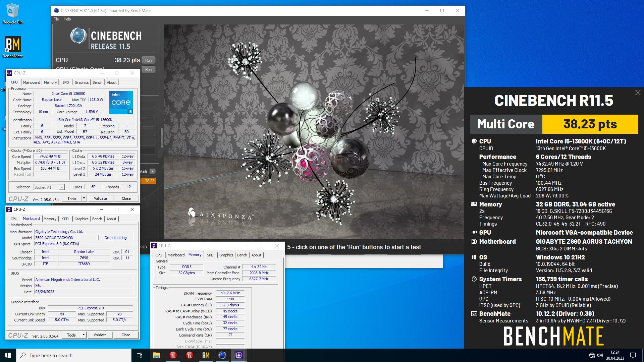
Task: Run the CPU multi core test
Action: 149,60
